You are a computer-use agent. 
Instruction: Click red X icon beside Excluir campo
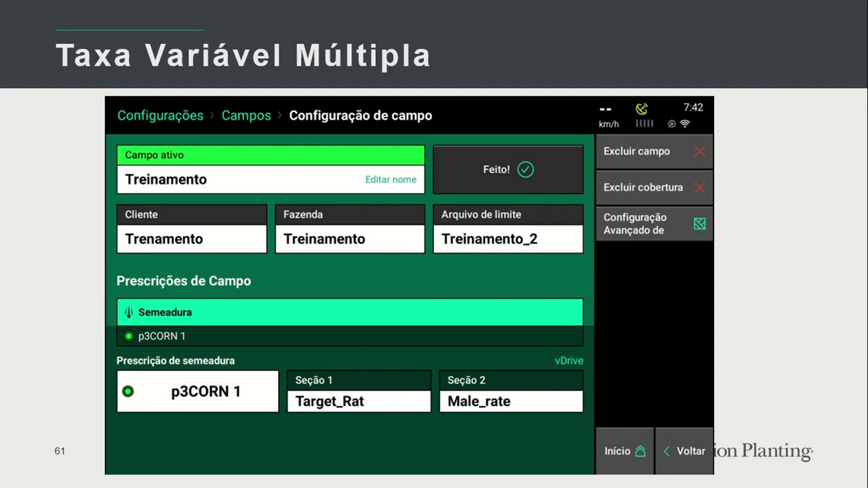pyautogui.click(x=699, y=151)
